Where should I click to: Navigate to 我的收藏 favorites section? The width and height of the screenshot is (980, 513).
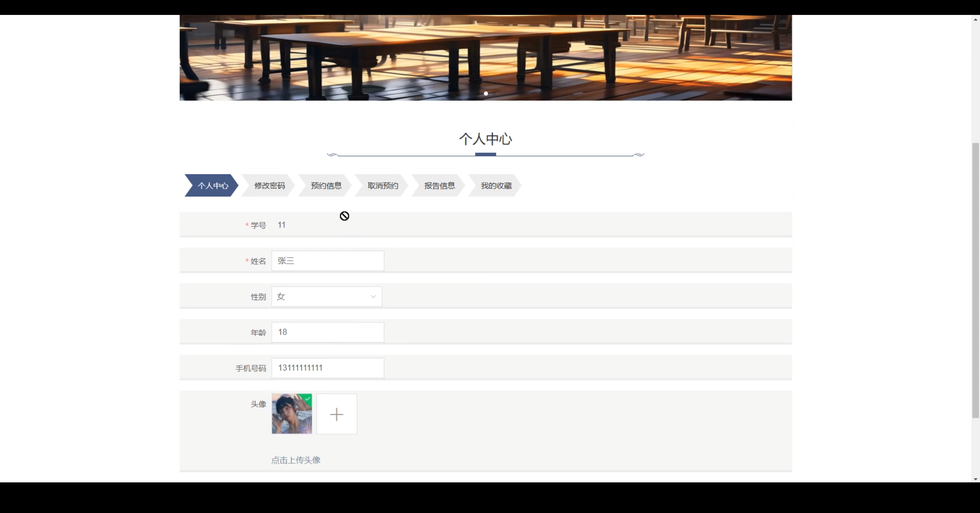coord(496,185)
